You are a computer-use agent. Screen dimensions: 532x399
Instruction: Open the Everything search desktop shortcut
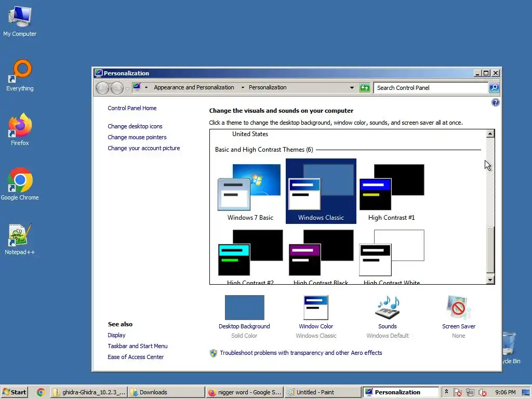pyautogui.click(x=20, y=75)
